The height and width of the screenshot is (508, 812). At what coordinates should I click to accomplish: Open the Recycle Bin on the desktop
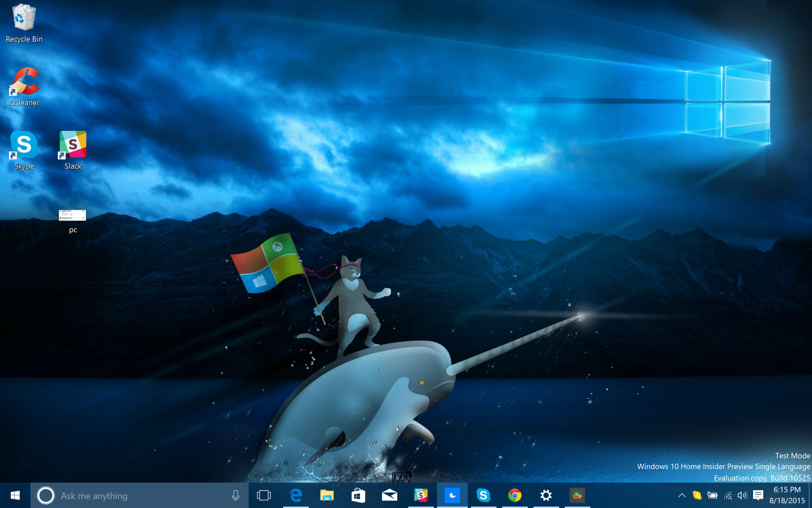(24, 19)
